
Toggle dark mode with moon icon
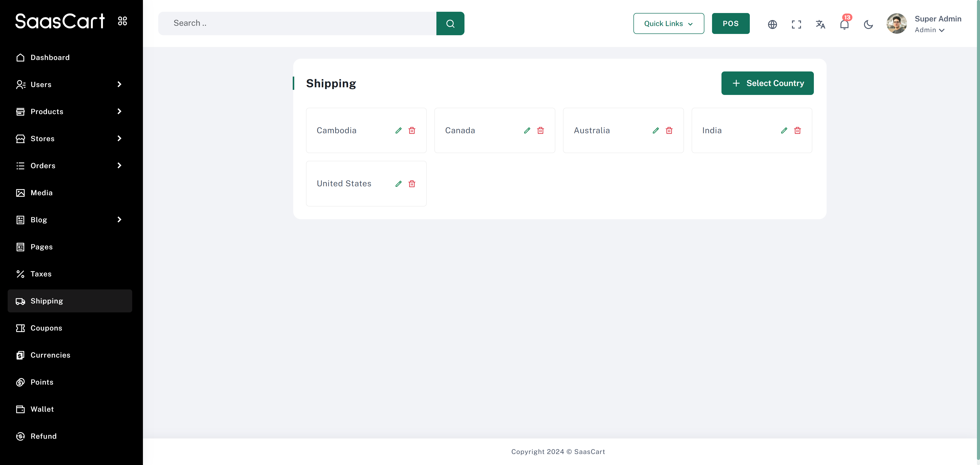pos(868,24)
